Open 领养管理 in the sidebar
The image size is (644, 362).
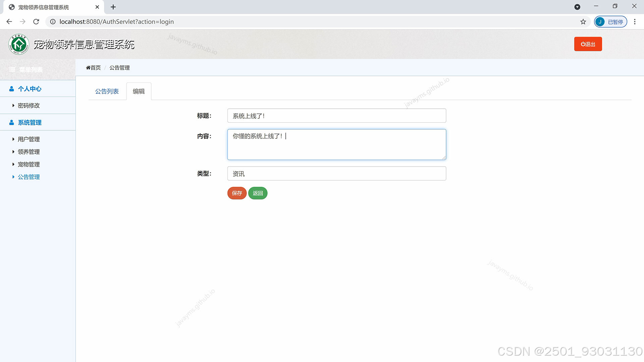point(29,152)
